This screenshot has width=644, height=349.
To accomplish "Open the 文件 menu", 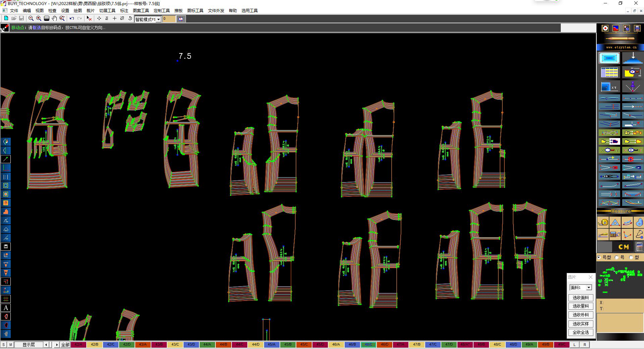I will [14, 10].
